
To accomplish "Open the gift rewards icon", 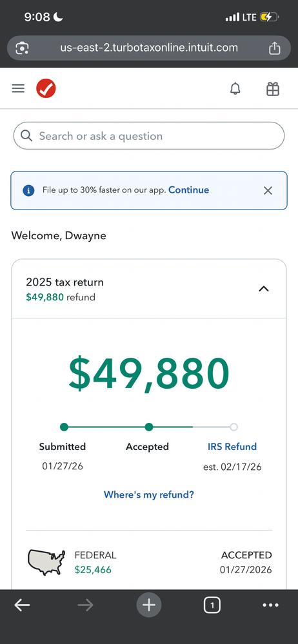I will (x=273, y=89).
